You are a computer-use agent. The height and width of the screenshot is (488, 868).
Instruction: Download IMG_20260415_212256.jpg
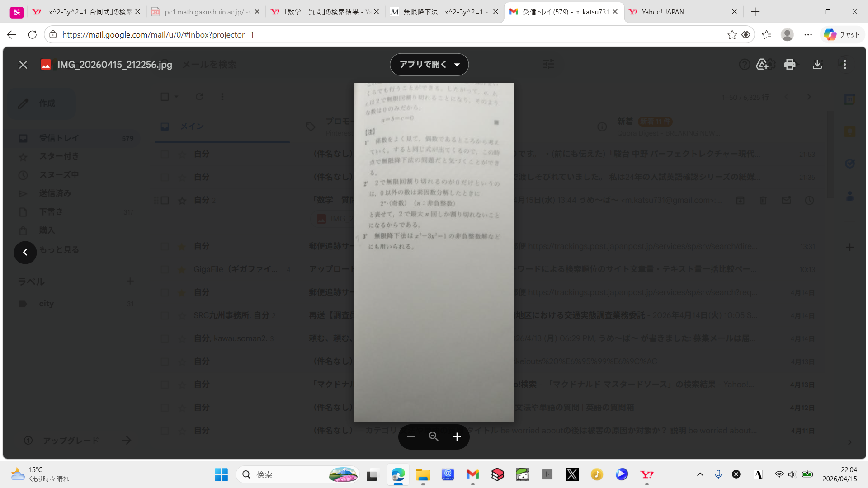pos(817,64)
